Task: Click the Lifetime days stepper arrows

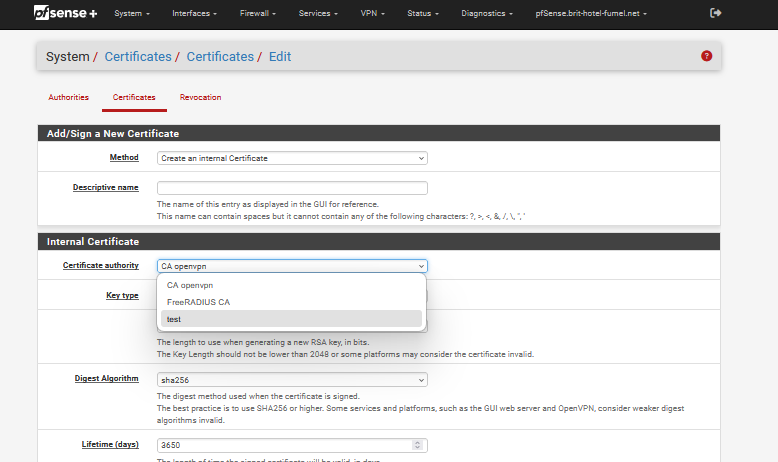Action: [x=416, y=445]
